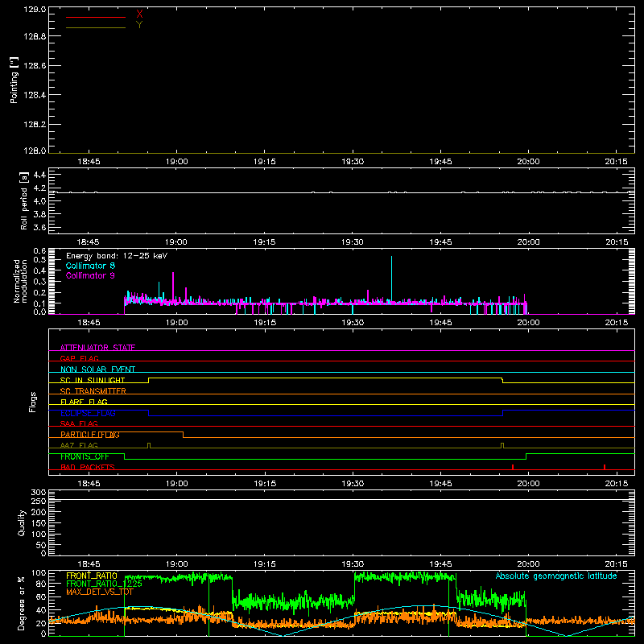Click the PARTICLE_FLAG label
The image size is (644, 644).
[90, 434]
